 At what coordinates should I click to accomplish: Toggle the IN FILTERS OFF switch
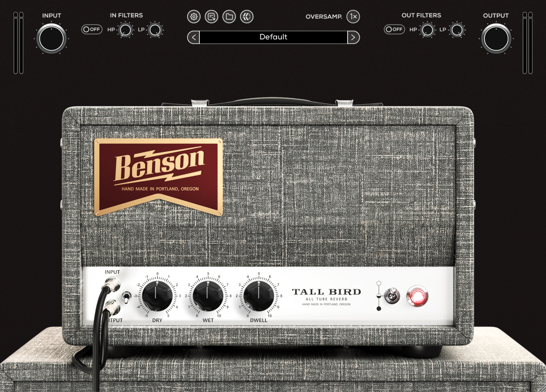coord(91,30)
